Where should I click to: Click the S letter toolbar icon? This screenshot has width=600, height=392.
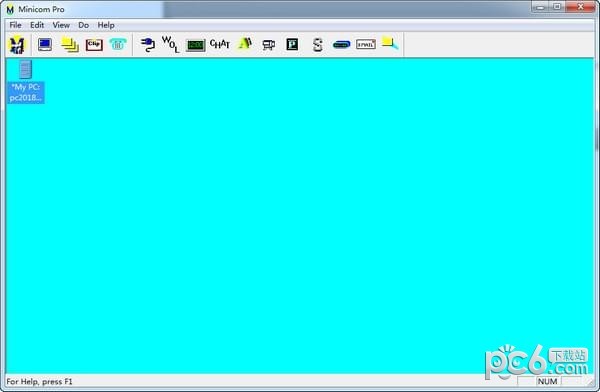coord(317,45)
